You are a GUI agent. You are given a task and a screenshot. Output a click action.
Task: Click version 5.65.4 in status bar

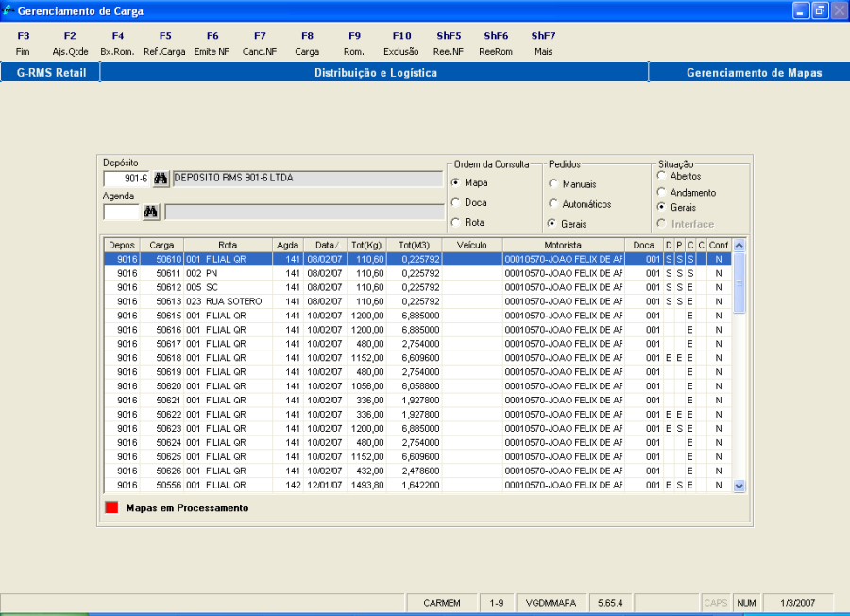(610, 603)
